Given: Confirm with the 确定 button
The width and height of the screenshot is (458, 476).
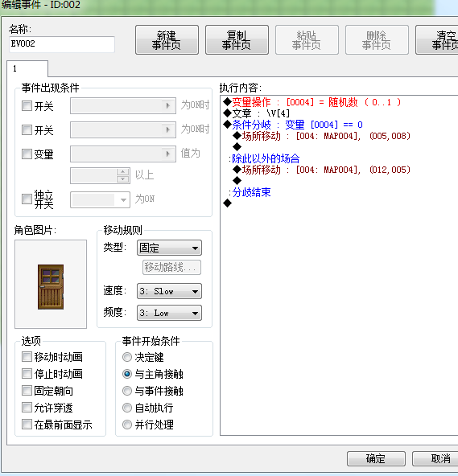Looking at the screenshot, I should pyautogui.click(x=376, y=458).
